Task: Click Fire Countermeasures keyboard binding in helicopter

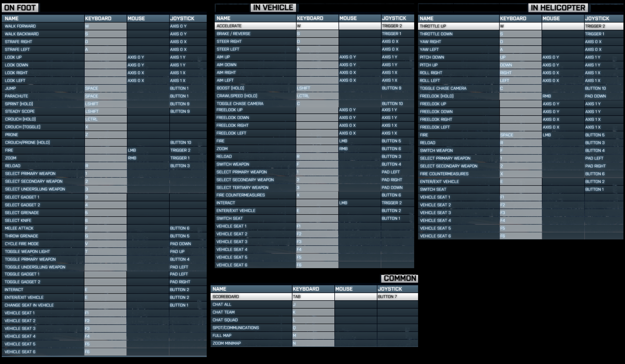Action: click(x=520, y=174)
